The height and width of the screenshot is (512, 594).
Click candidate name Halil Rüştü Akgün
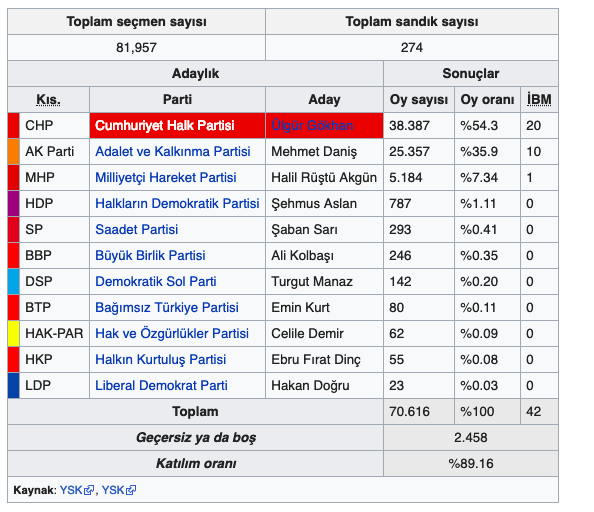(324, 177)
